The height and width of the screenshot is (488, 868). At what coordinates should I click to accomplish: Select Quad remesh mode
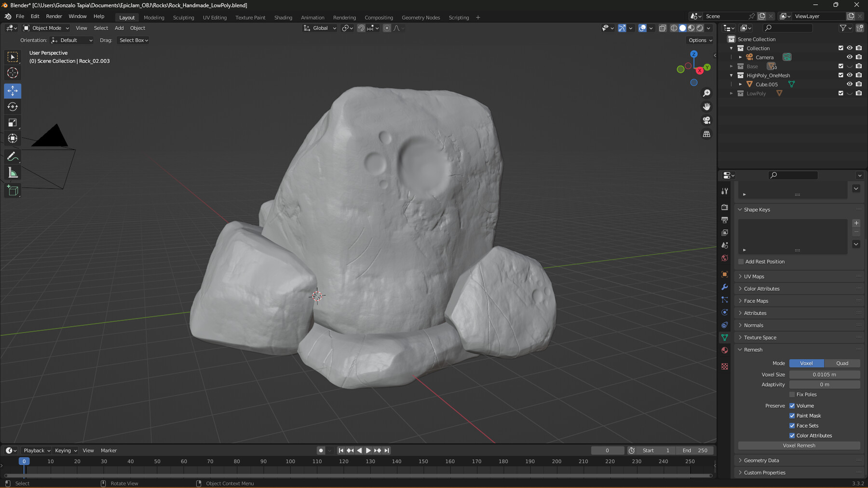click(842, 363)
